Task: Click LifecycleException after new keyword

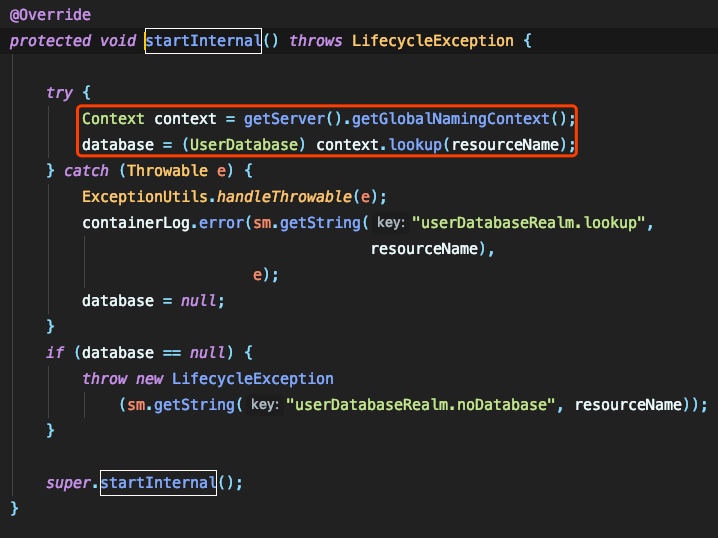Action: 253,379
